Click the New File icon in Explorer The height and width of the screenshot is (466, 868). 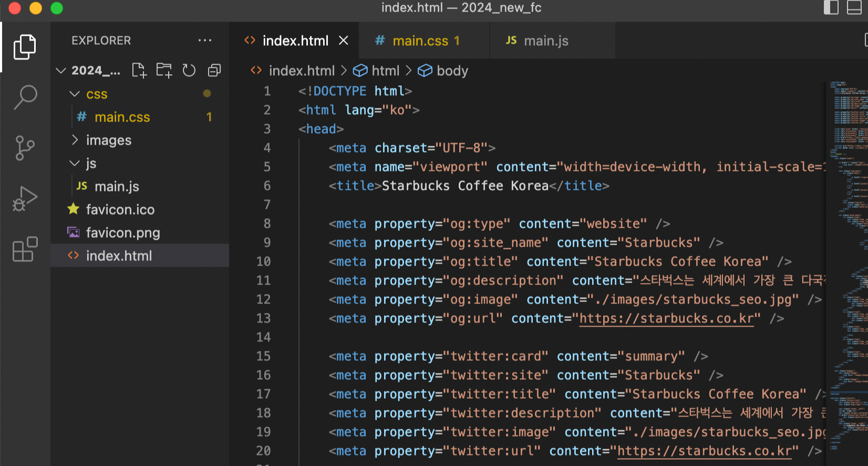click(139, 70)
